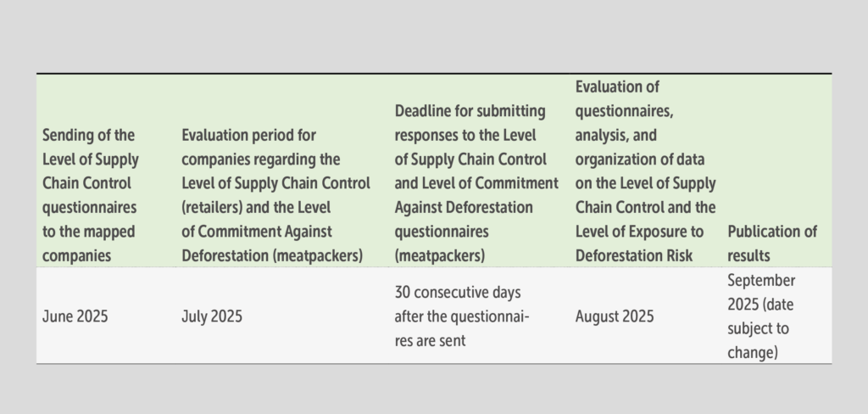This screenshot has height=414, width=868.
Task: Click the standalone "(meatpackers)" line in third header
Action: coord(440,255)
